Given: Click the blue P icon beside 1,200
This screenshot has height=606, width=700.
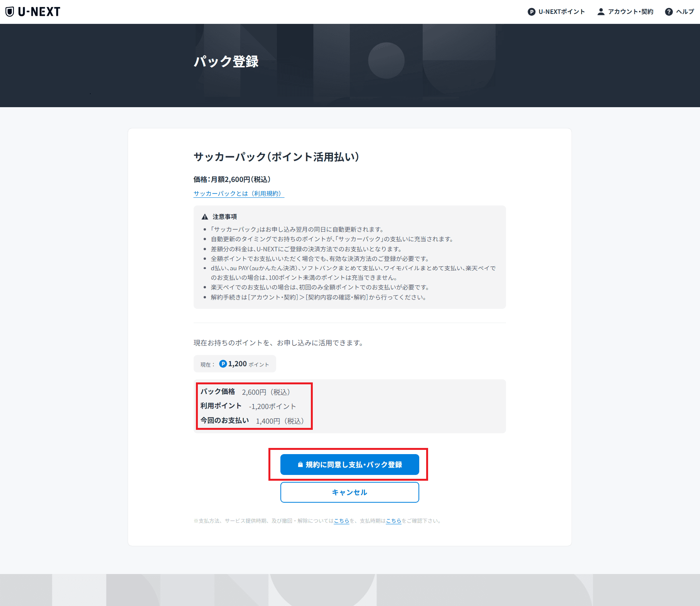Looking at the screenshot, I should pyautogui.click(x=223, y=364).
